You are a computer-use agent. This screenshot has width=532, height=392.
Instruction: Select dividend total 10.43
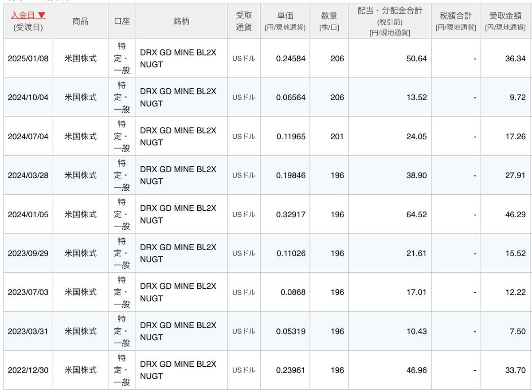point(416,332)
